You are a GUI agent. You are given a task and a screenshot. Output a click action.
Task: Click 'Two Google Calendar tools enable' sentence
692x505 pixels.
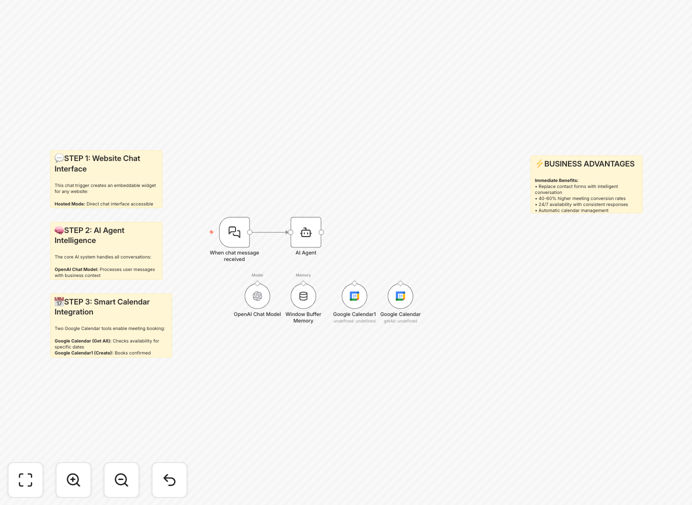(109, 328)
